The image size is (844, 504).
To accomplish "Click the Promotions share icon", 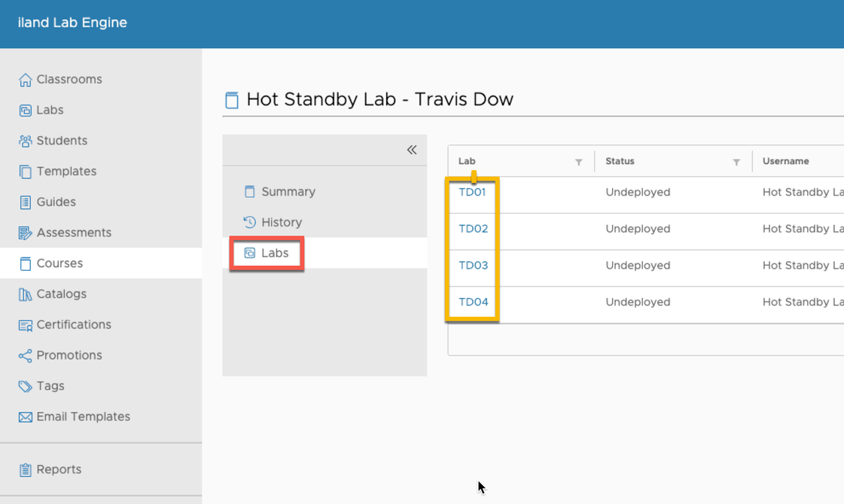I will click(26, 356).
